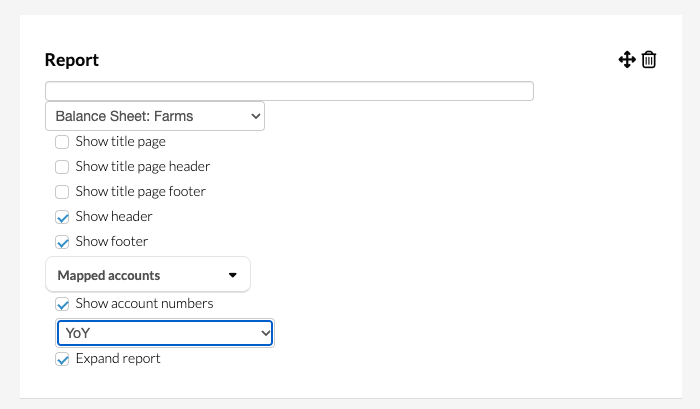The width and height of the screenshot is (700, 409).
Task: Click the Show header label text
Action: click(x=114, y=217)
